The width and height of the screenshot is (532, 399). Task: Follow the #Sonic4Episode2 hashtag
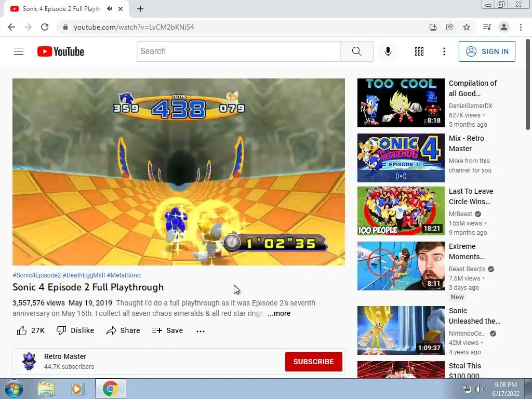tap(37, 275)
